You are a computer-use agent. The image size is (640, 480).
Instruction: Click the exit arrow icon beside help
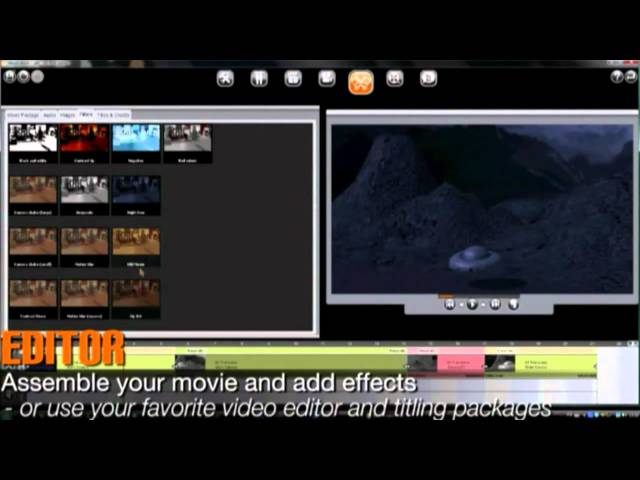tap(631, 76)
